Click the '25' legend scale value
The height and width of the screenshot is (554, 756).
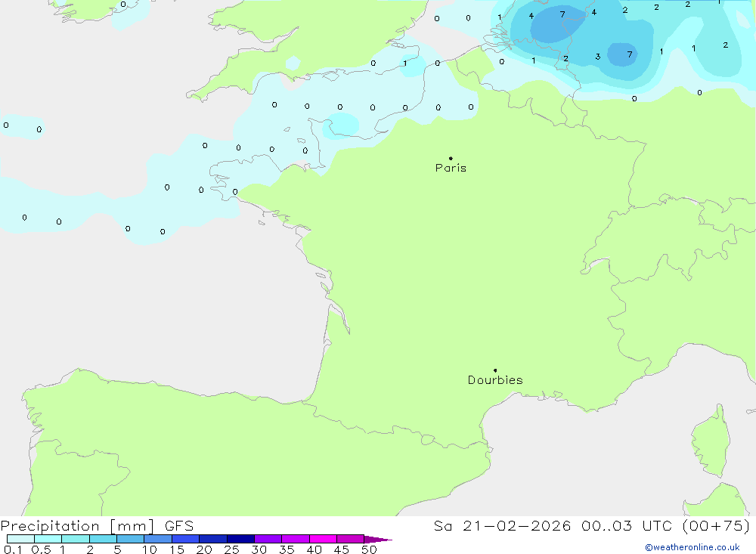tap(232, 549)
